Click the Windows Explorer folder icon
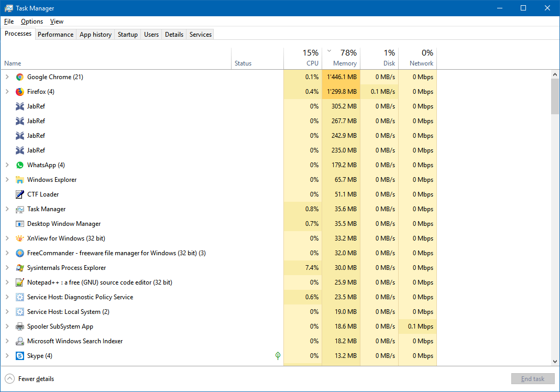560x392 pixels. 19,179
